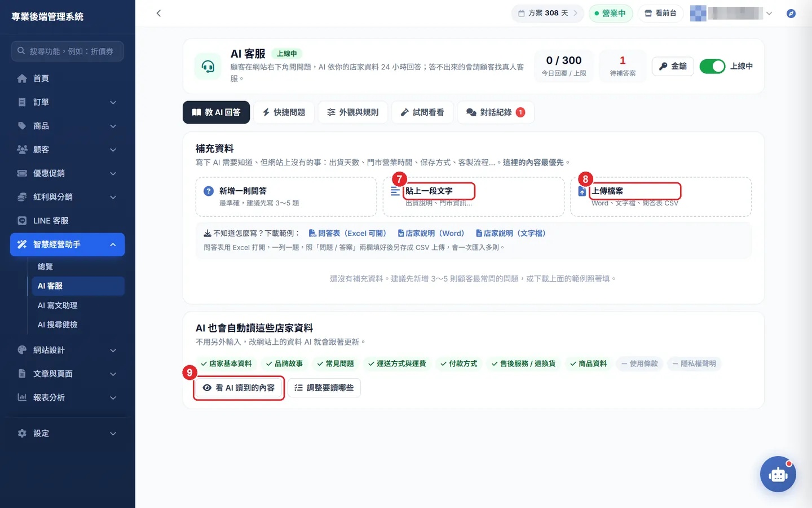This screenshot has height=508, width=812.
Task: Download the 店家說明（文字檔） sample
Action: [511, 233]
